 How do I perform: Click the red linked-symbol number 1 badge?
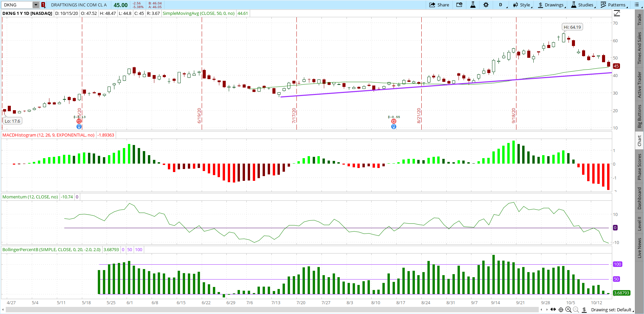[x=43, y=5]
